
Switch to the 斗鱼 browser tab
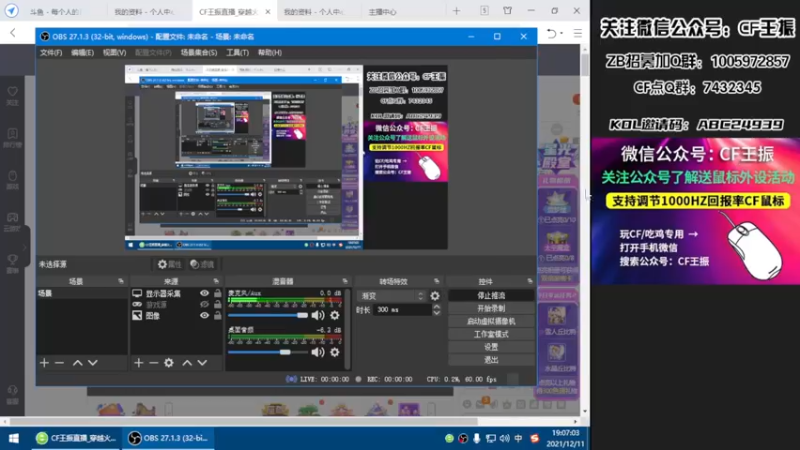55,12
